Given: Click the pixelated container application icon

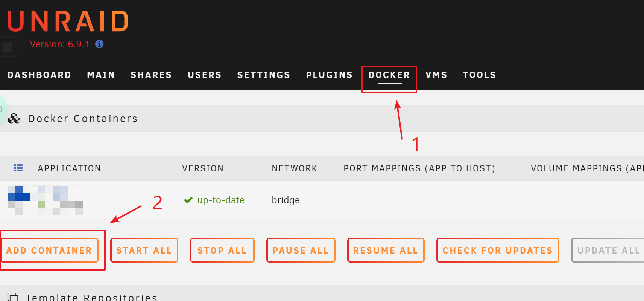Looking at the screenshot, I should 45,200.
